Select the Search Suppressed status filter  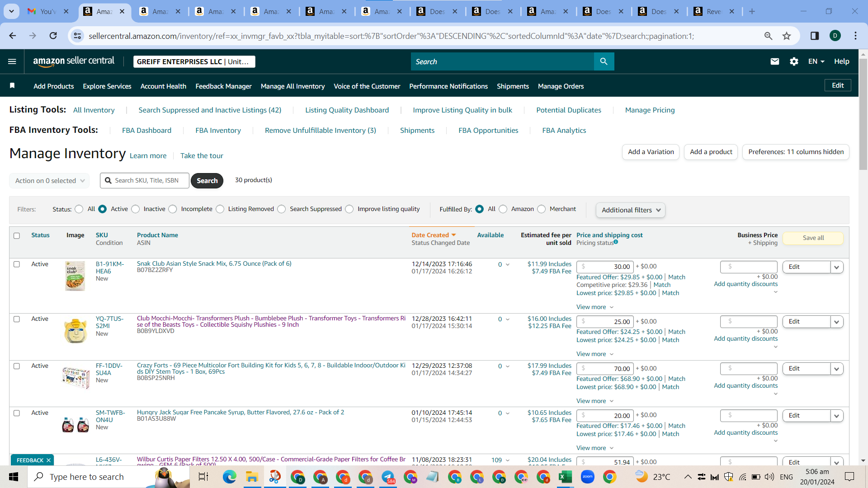[282, 209]
